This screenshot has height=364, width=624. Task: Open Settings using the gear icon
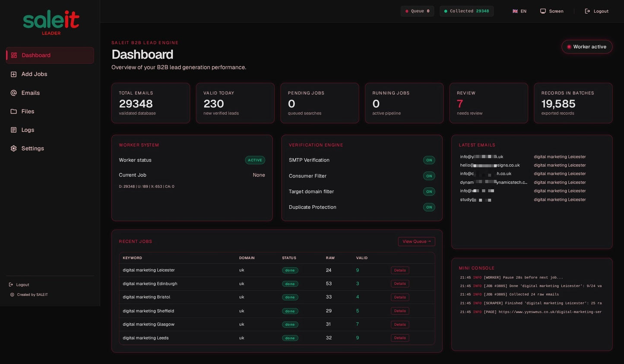[13, 148]
